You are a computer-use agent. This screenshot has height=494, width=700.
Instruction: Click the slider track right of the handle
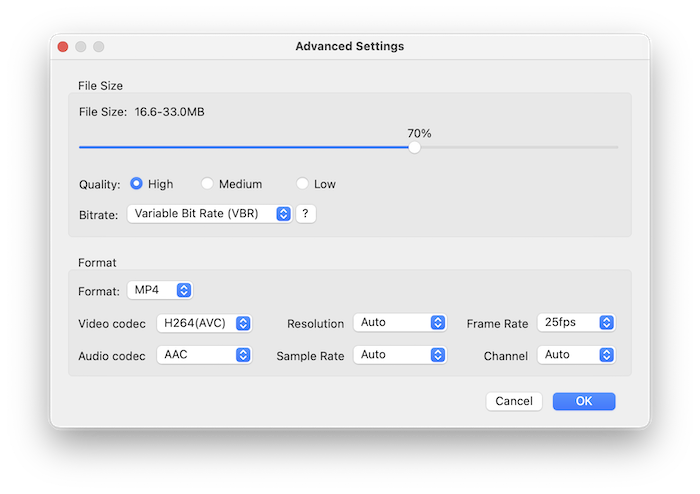click(x=520, y=147)
